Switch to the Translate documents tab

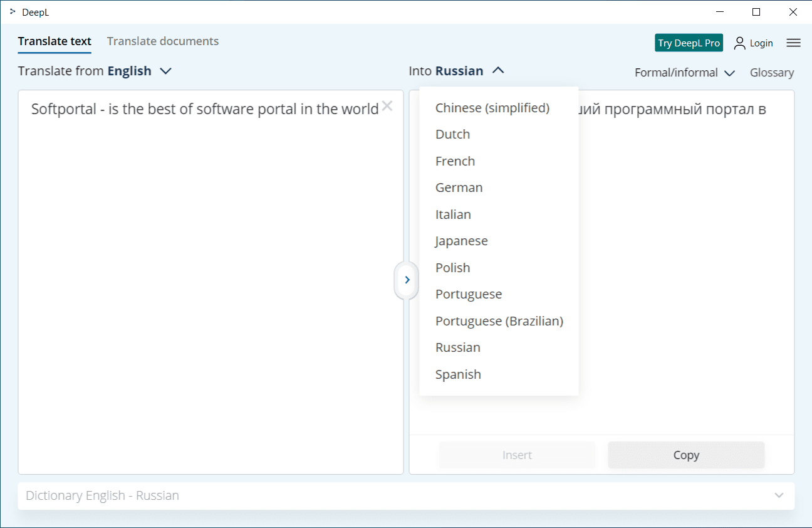coord(163,41)
